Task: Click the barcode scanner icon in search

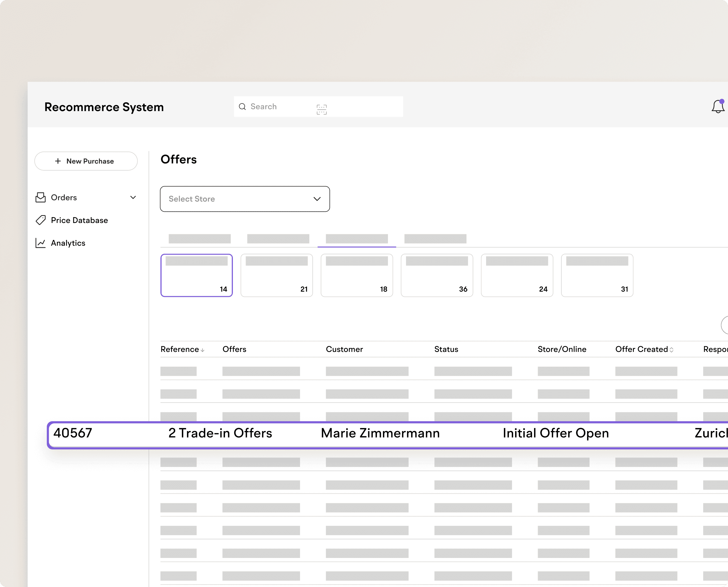Action: pyautogui.click(x=321, y=110)
